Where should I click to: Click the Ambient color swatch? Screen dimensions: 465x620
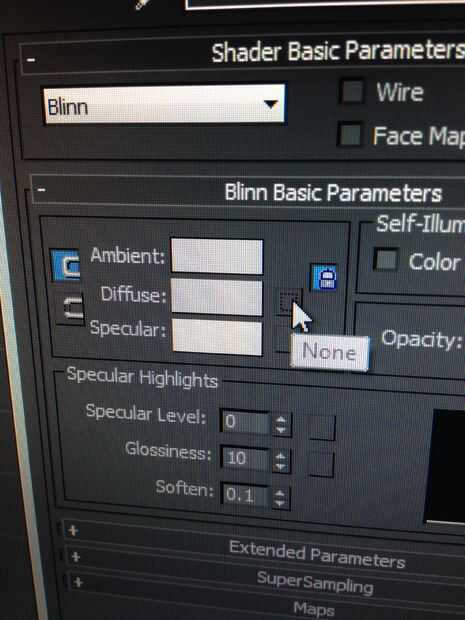(217, 256)
